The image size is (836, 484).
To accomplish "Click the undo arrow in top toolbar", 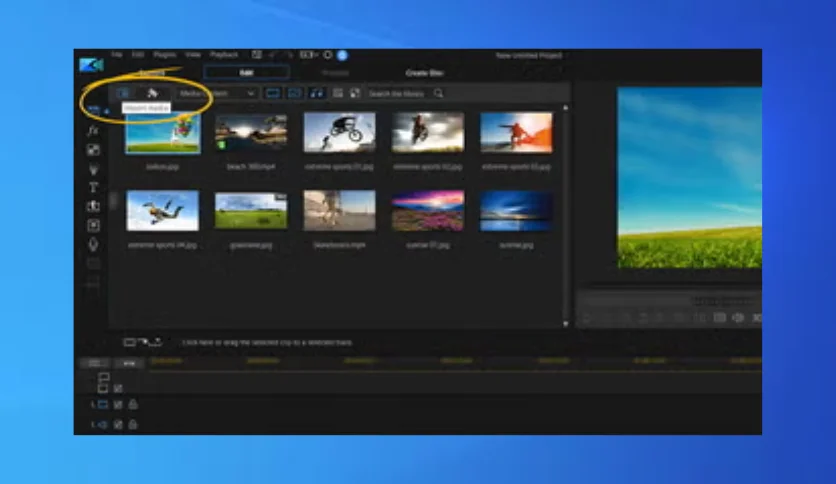I will click(273, 55).
